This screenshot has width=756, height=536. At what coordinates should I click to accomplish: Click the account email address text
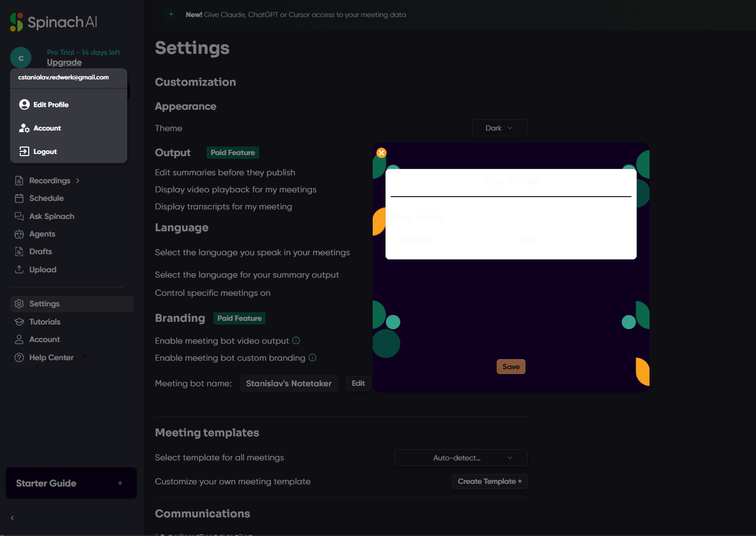(x=63, y=77)
